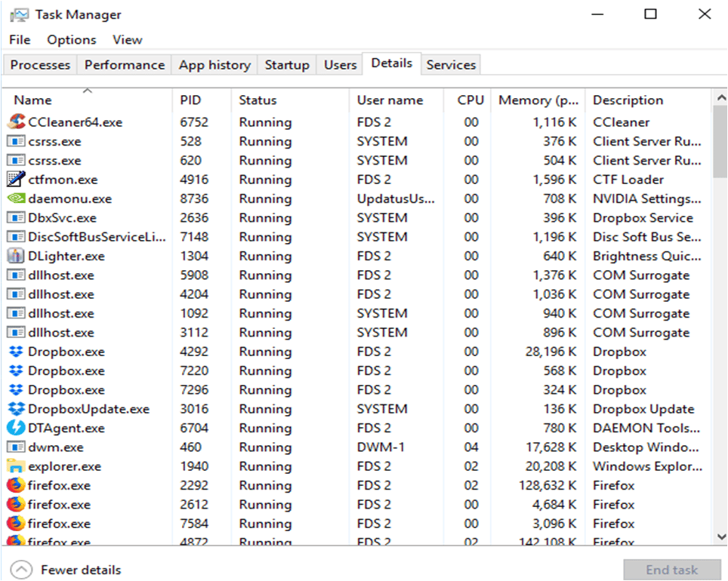728x581 pixels.
Task: Switch to the Processes tab
Action: pyautogui.click(x=40, y=64)
